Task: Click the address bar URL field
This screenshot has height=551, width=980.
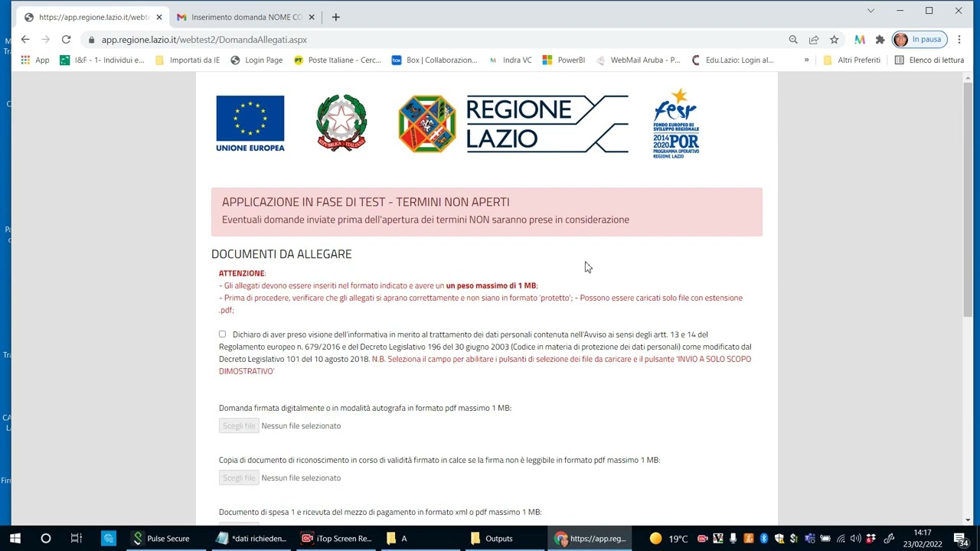Action: tap(436, 40)
